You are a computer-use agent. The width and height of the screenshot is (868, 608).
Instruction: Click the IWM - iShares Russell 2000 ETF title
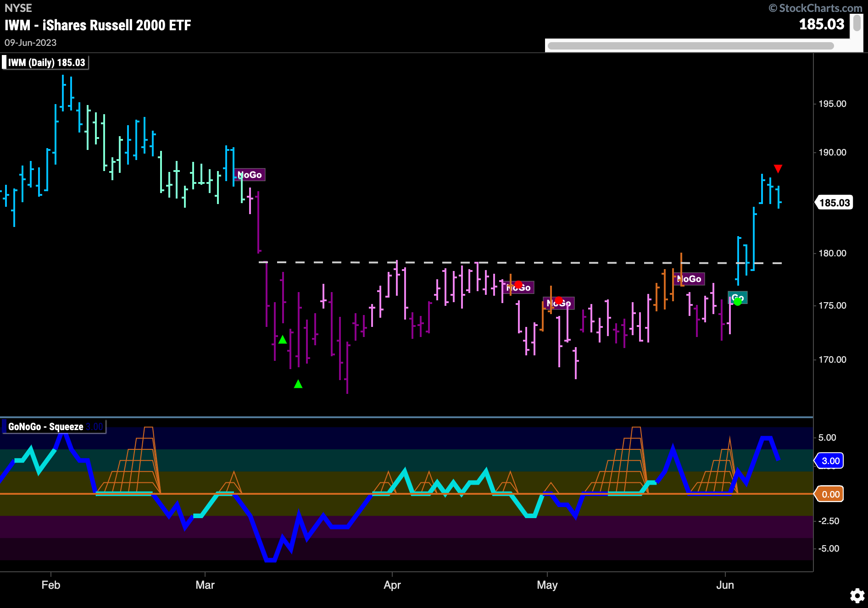98,25
